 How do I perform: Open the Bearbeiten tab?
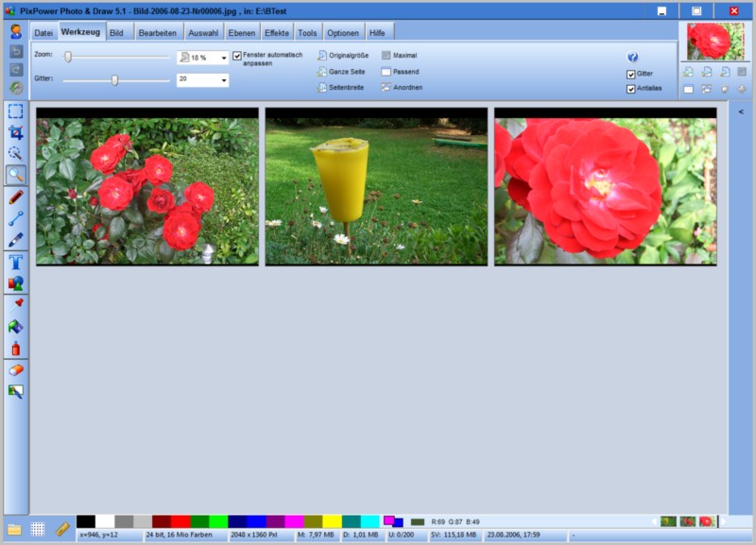157,33
